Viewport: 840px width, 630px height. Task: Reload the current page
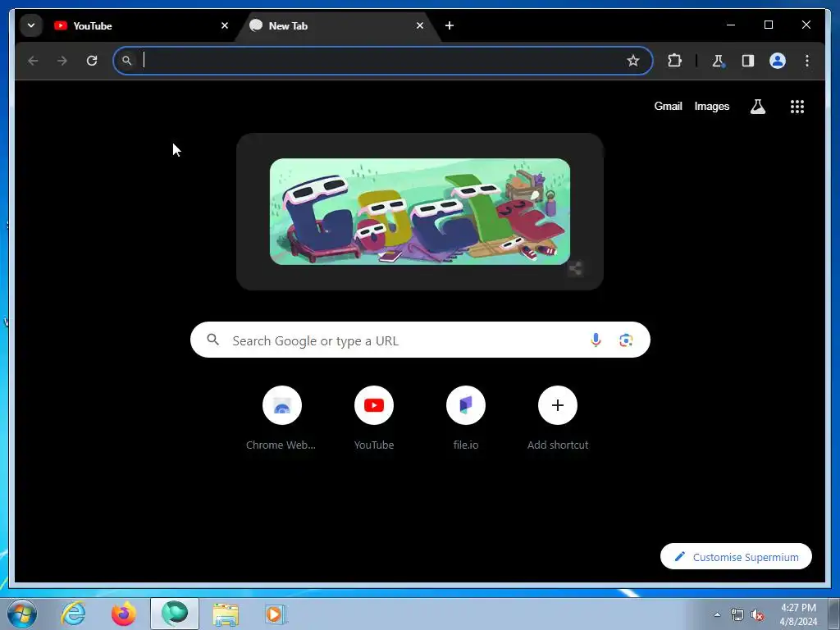92,61
